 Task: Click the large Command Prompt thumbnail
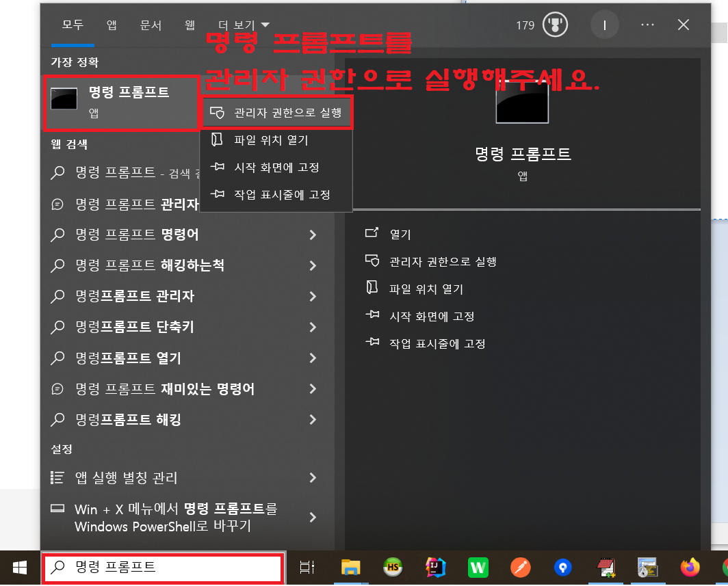tap(522, 102)
